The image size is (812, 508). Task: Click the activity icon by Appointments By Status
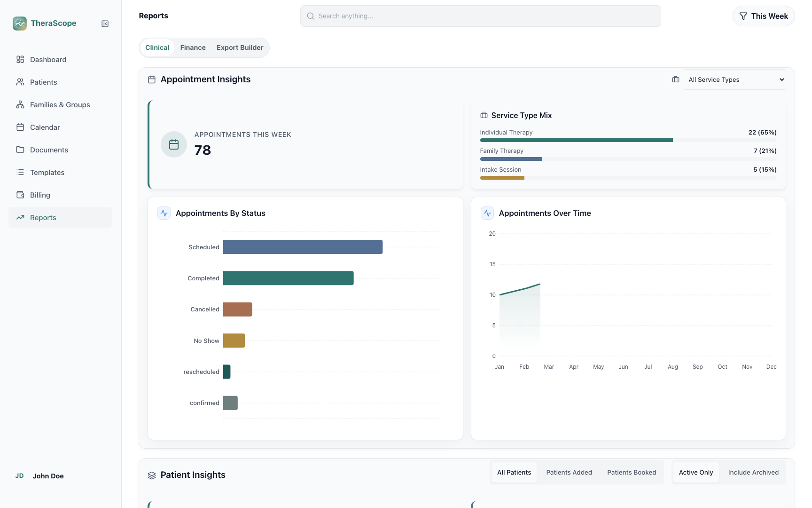pos(164,213)
